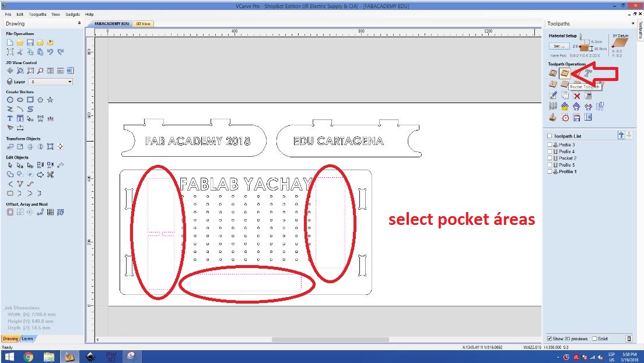The height and width of the screenshot is (363, 644).
Task: Open the Set Size tool
Action: tap(20, 147)
